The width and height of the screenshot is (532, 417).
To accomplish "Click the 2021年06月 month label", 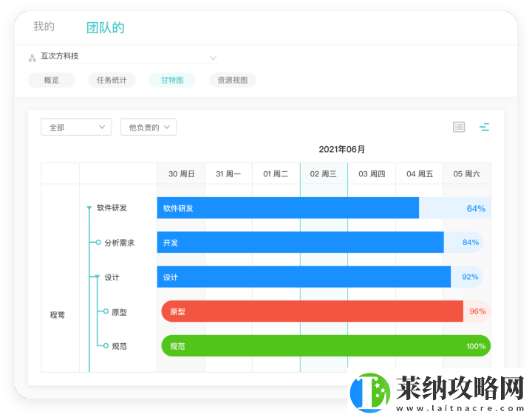I will 341,149.
